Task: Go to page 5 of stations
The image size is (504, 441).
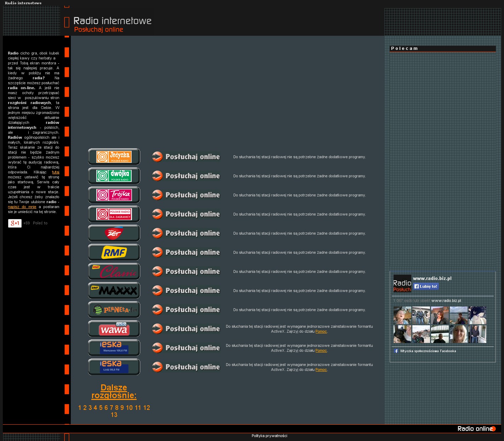Action: pyautogui.click(x=101, y=408)
